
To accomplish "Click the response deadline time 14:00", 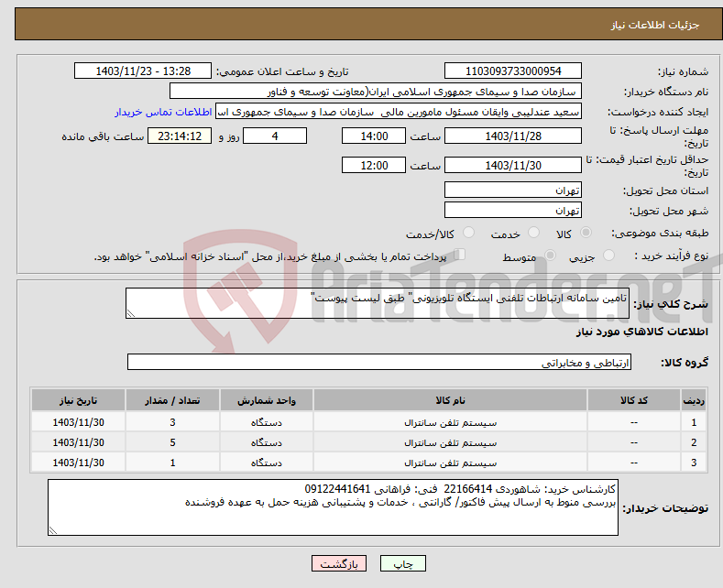I will pyautogui.click(x=374, y=136).
